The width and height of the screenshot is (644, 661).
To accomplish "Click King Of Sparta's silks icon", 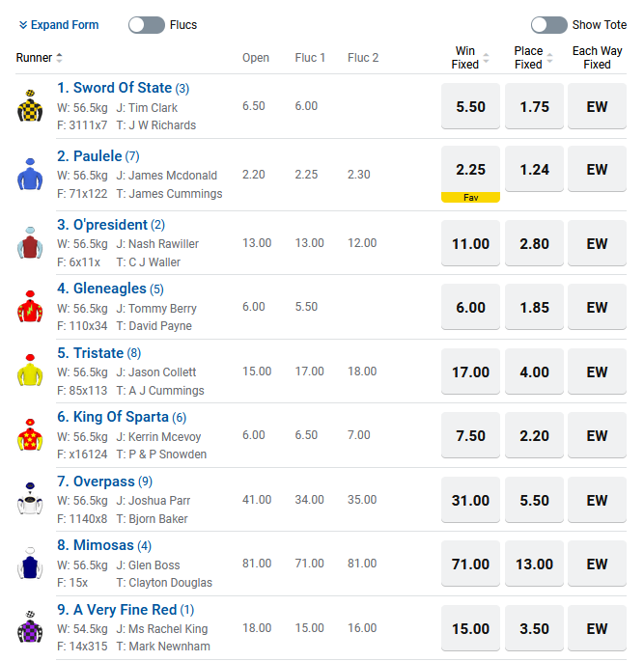I will coord(30,436).
